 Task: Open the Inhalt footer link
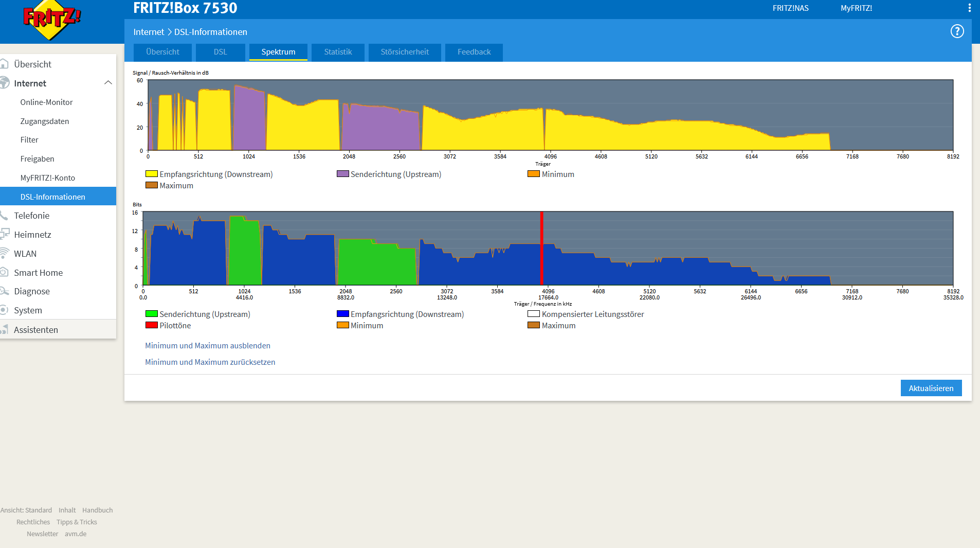tap(67, 510)
